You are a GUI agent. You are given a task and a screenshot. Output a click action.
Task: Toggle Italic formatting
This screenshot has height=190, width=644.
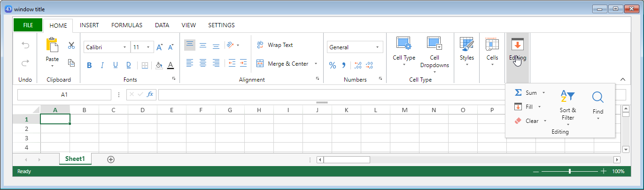[102, 65]
